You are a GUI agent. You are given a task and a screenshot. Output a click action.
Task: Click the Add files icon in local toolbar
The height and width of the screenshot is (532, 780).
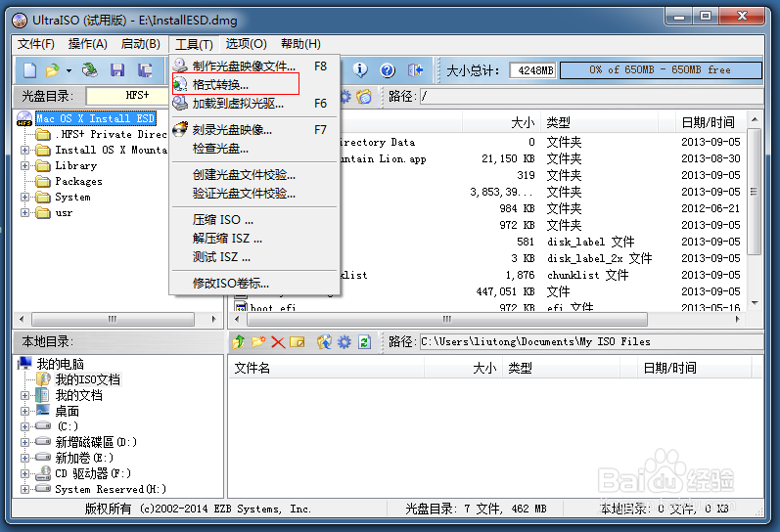tap(324, 342)
